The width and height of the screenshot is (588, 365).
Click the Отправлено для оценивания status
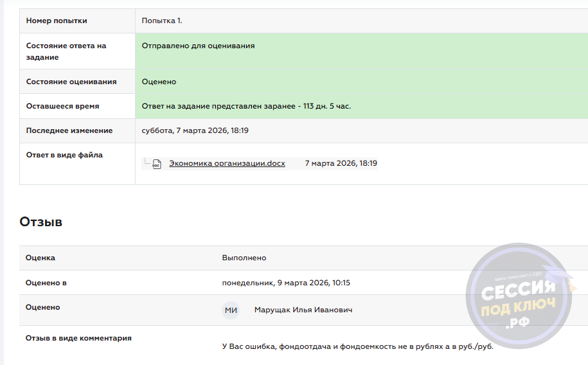198,46
